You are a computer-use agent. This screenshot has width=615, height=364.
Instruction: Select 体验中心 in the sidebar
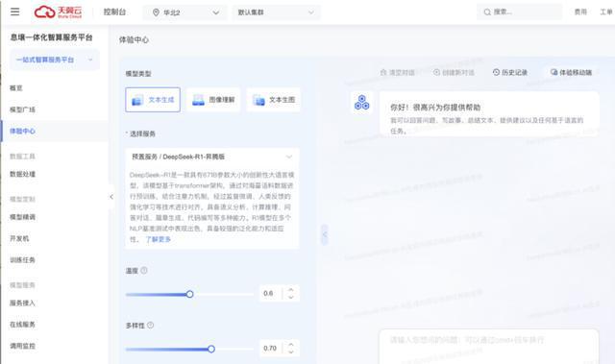click(22, 132)
